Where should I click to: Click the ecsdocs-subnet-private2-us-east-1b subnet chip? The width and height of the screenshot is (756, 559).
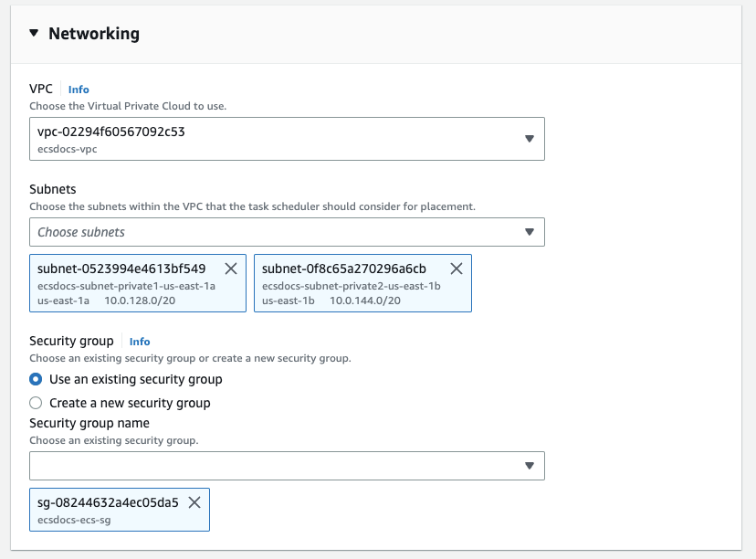click(352, 286)
